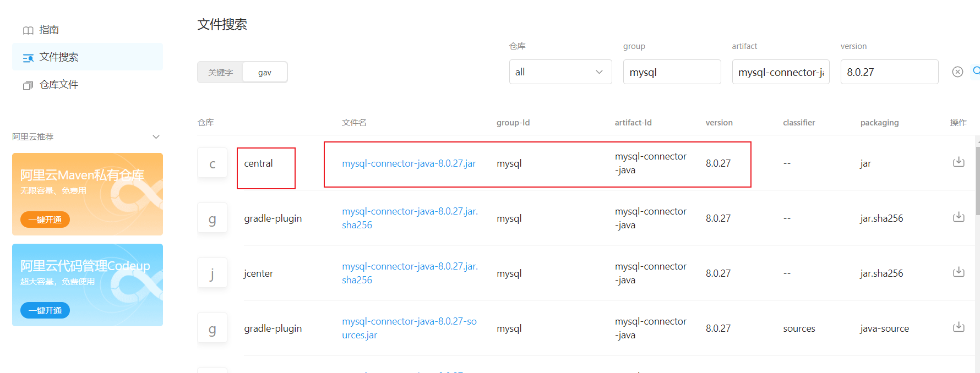Click the search-list icon beside 文件搜索
This screenshot has width=980, height=373.
coord(28,58)
